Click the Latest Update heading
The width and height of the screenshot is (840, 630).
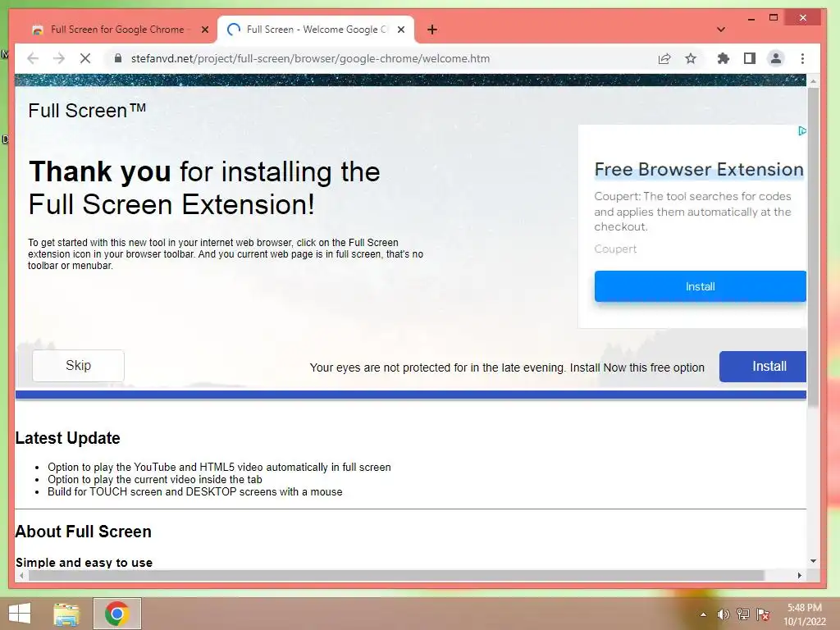click(67, 438)
